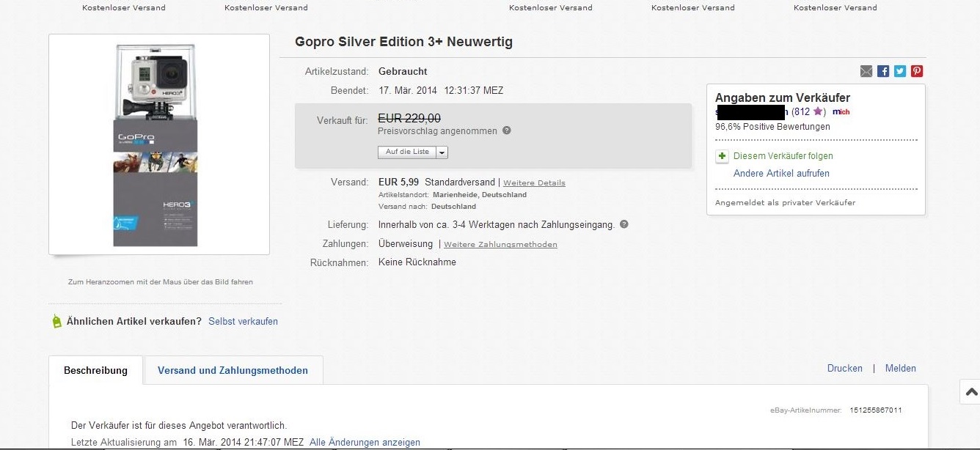Click the purple feedback star icon
This screenshot has height=450, width=980.
[818, 111]
